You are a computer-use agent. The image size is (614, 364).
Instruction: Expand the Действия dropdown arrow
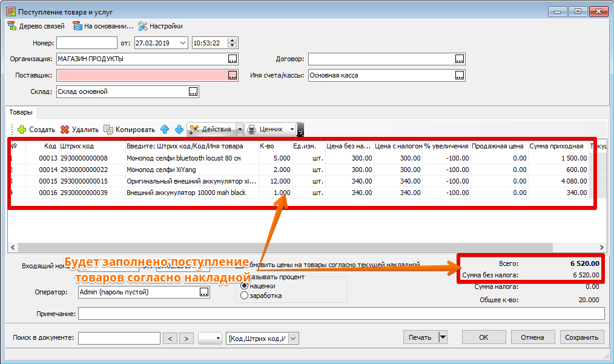pyautogui.click(x=240, y=129)
